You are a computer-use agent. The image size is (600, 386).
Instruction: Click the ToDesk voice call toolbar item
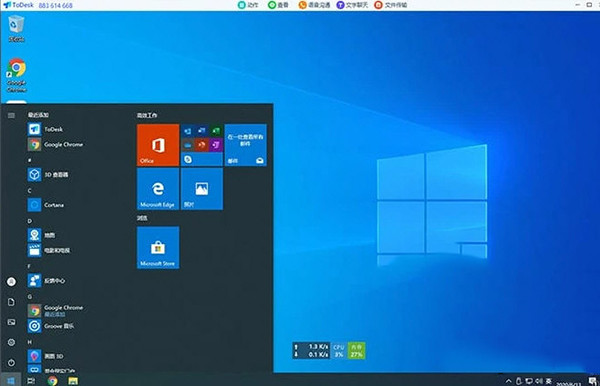coord(314,5)
